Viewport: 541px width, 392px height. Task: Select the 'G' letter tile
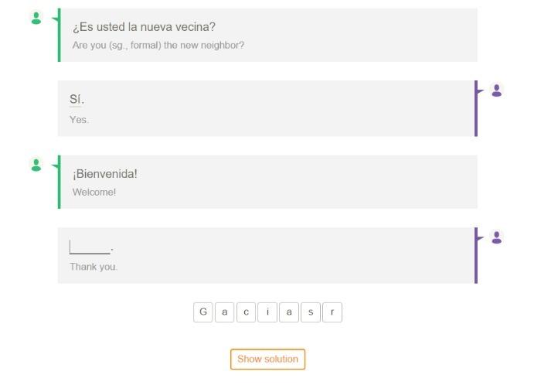pyautogui.click(x=202, y=312)
